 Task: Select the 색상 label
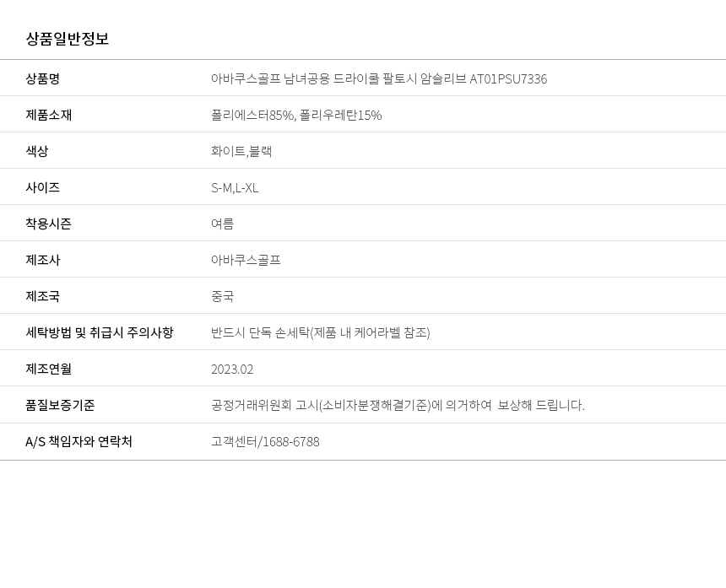37,151
